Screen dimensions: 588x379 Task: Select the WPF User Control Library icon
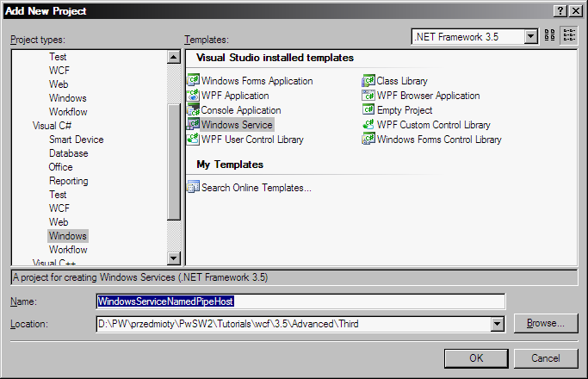click(193, 139)
